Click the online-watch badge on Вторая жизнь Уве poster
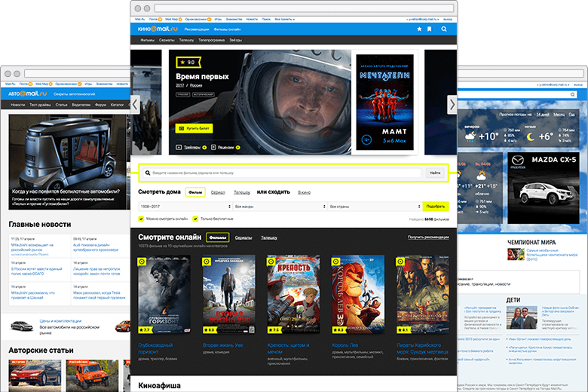Image resolution: width=588 pixels, height=392 pixels. tap(207, 262)
